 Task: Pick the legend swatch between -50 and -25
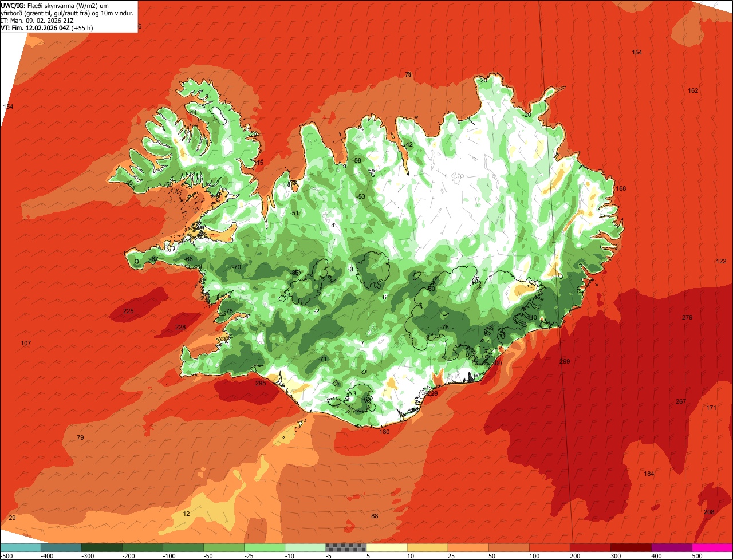click(x=223, y=547)
